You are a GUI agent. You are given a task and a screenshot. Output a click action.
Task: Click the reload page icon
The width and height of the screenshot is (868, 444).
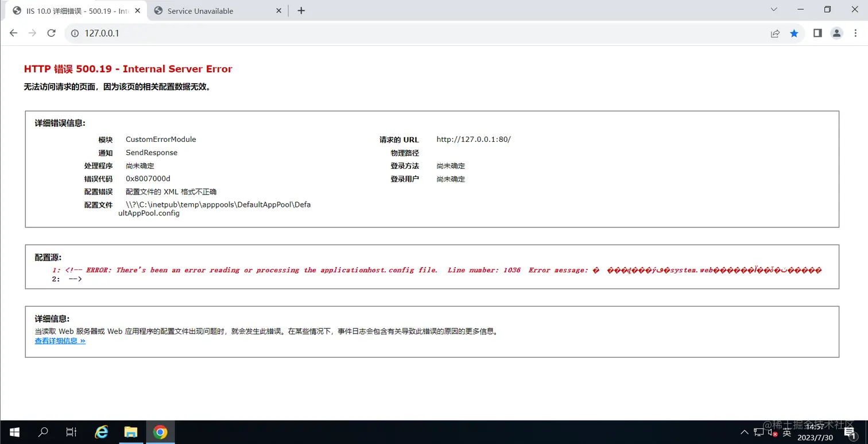coord(51,33)
